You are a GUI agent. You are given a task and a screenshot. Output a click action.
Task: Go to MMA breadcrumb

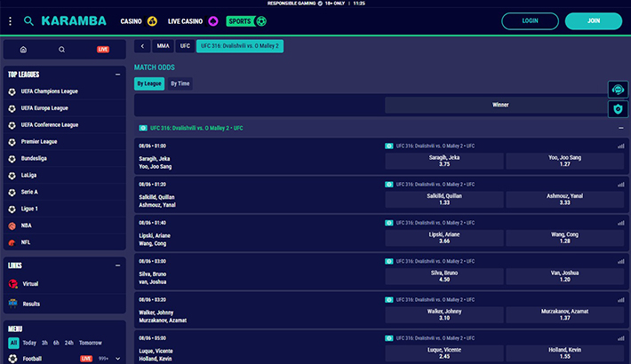[163, 46]
